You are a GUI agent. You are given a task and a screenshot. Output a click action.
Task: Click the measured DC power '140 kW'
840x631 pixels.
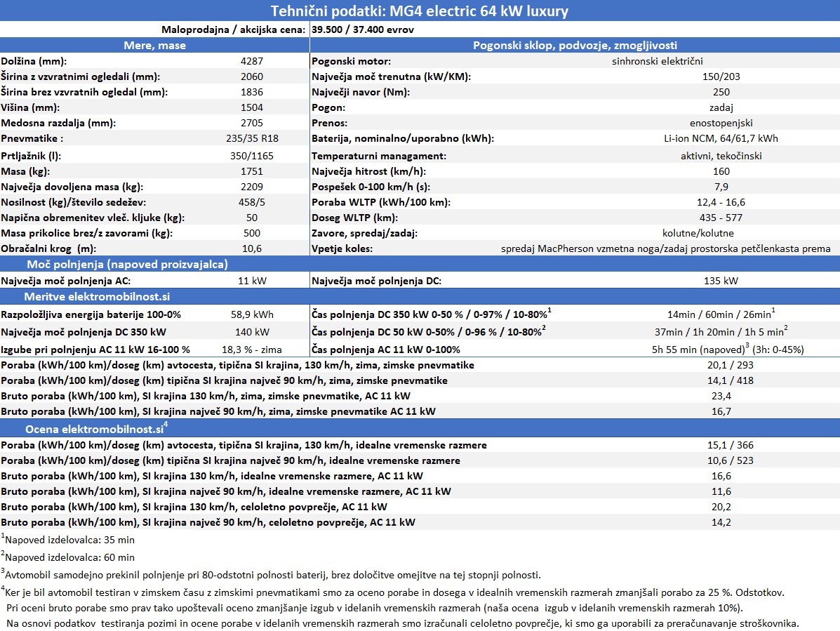[252, 332]
